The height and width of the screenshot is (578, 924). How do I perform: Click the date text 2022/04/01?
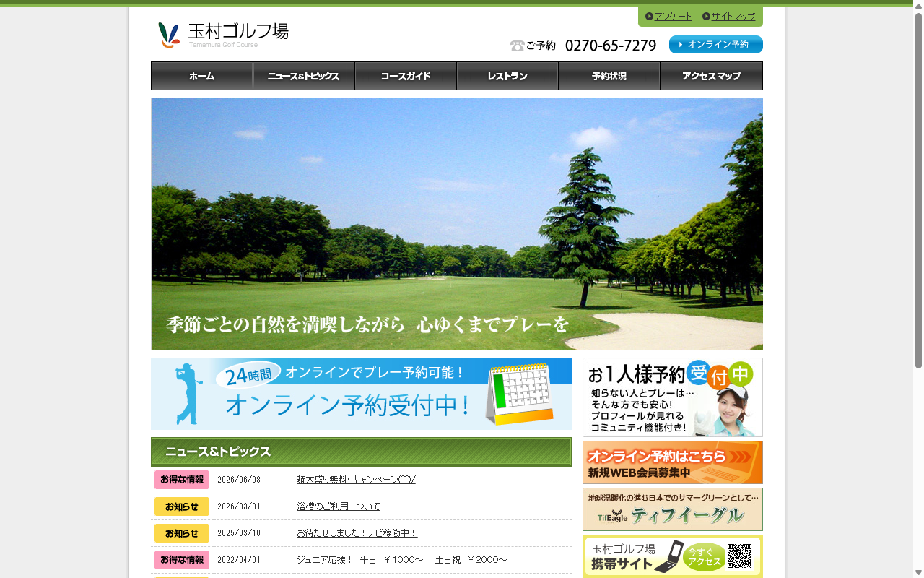pos(239,560)
